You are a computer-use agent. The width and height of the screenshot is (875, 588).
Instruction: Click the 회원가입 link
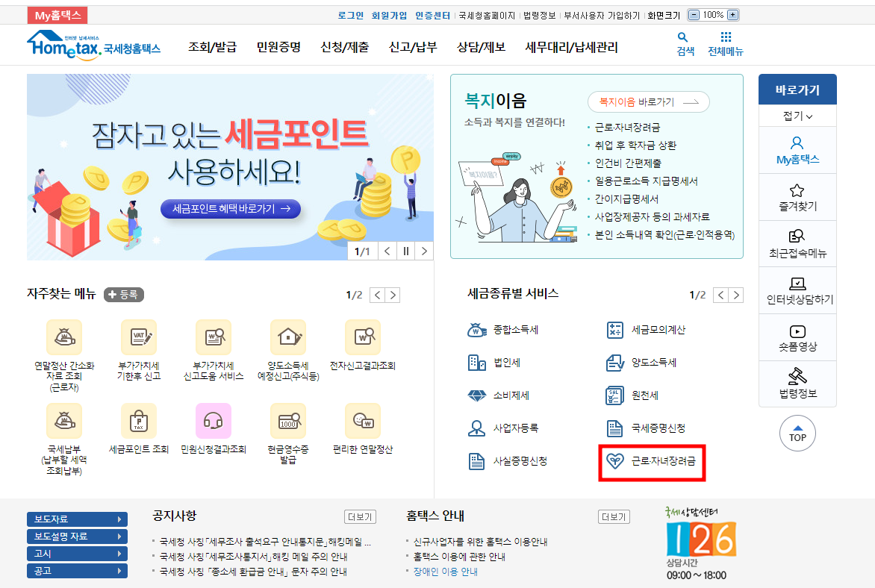pyautogui.click(x=389, y=16)
